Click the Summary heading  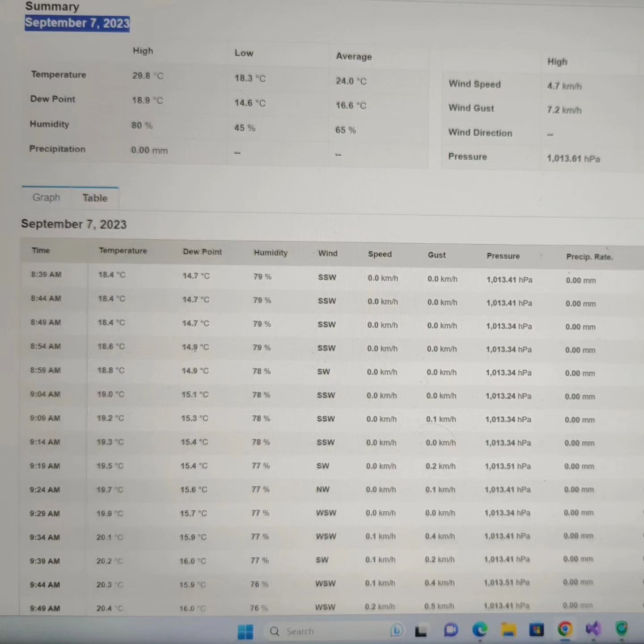[52, 6]
